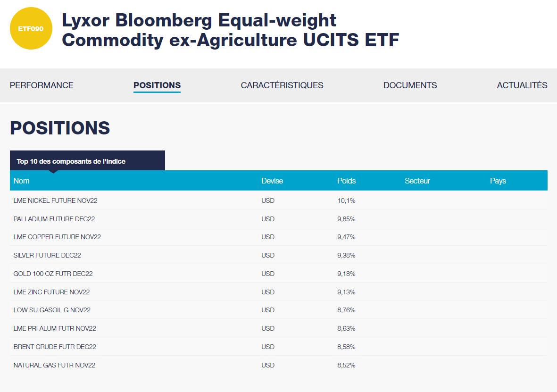Select LME COPPER FUTURE NOV22 row

(57, 237)
